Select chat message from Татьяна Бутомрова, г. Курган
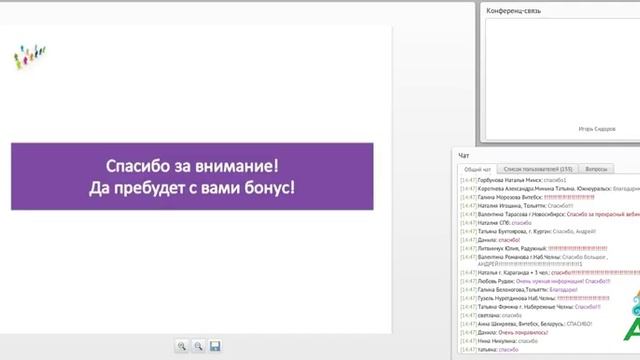The width and height of the screenshot is (640, 360). (528, 231)
